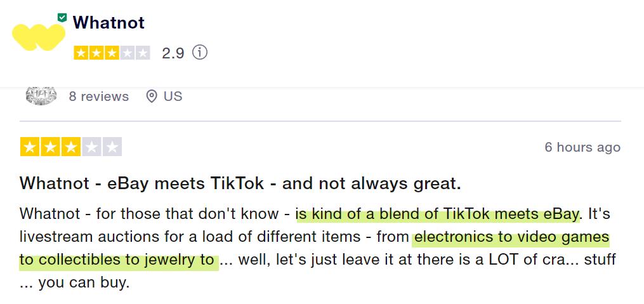Click the "6 hours ago" timestamp
Viewport: 644px width, 304px height.
tap(582, 147)
